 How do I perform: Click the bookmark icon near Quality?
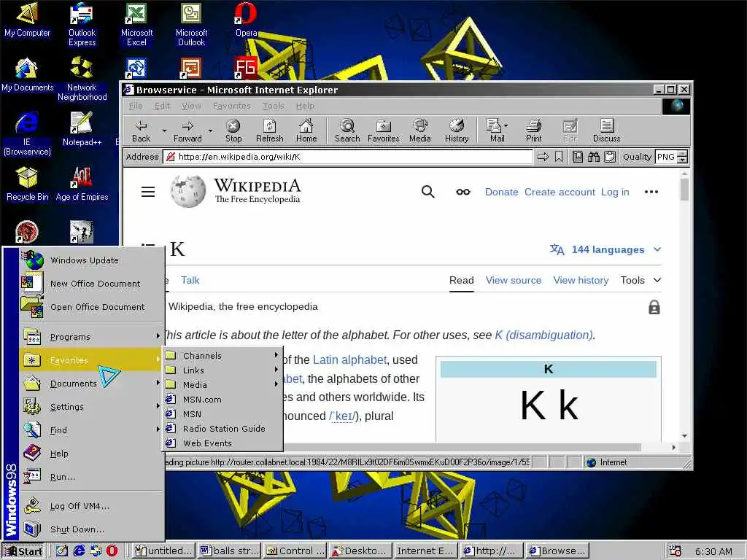pos(559,157)
